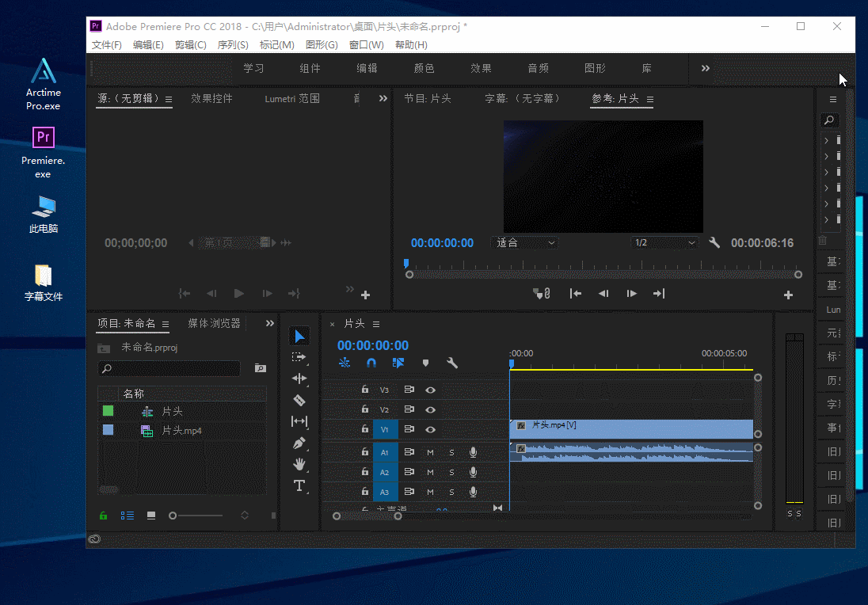Switch to 效果控件 tab
Viewport: 868px width, 605px height.
pos(211,98)
